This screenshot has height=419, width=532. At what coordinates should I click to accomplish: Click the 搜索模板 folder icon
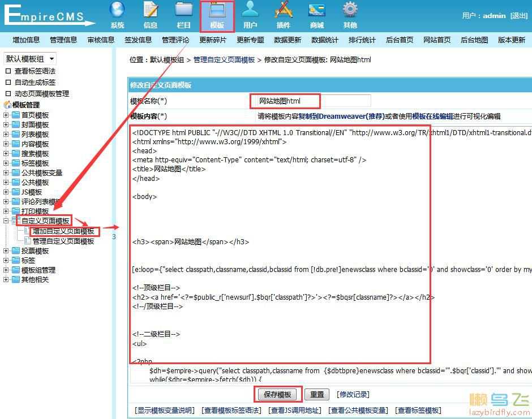(16, 154)
